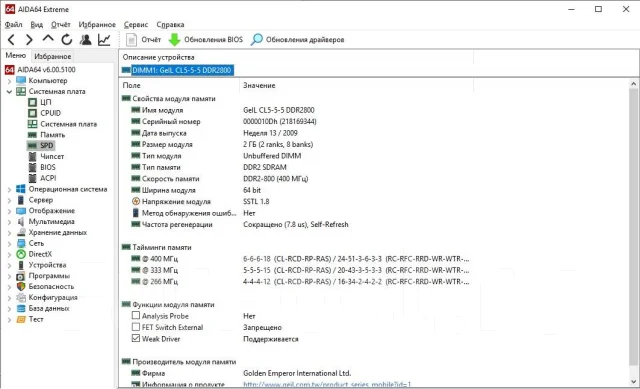640x389 pixels.
Task: Open the Избранное menu in the menu bar
Action: click(x=97, y=24)
